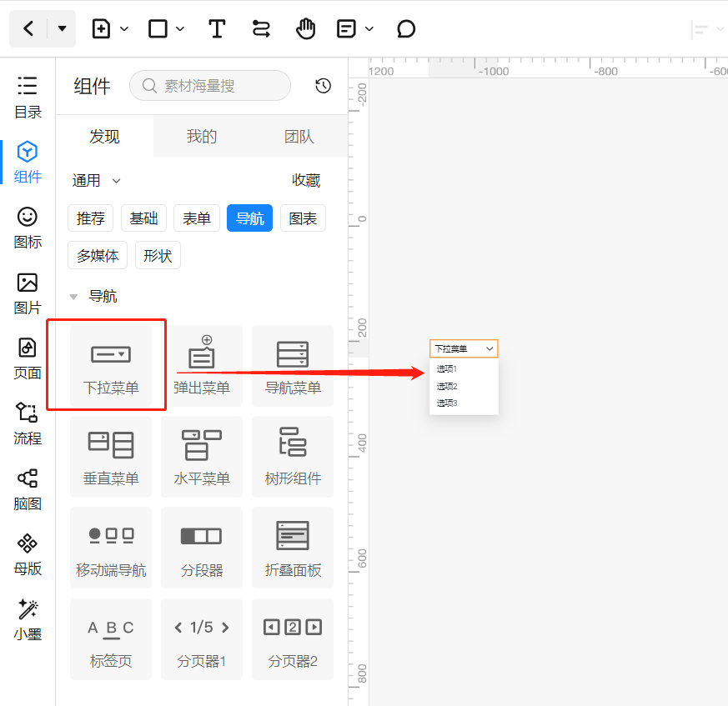The width and height of the screenshot is (728, 706).
Task: Pick the 导航菜单 component
Action: click(x=293, y=366)
